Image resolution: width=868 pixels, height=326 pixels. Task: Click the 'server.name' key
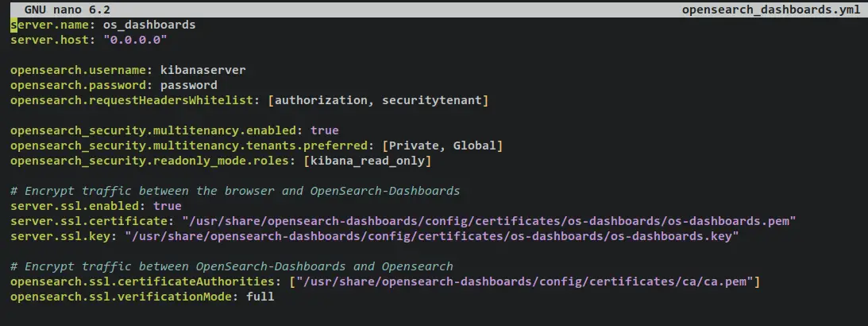point(50,25)
